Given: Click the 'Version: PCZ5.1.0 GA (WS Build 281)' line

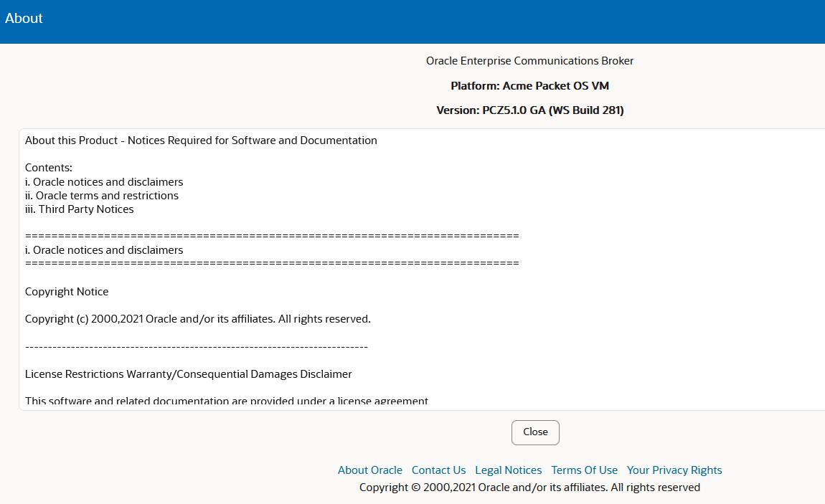Looking at the screenshot, I should 530,110.
